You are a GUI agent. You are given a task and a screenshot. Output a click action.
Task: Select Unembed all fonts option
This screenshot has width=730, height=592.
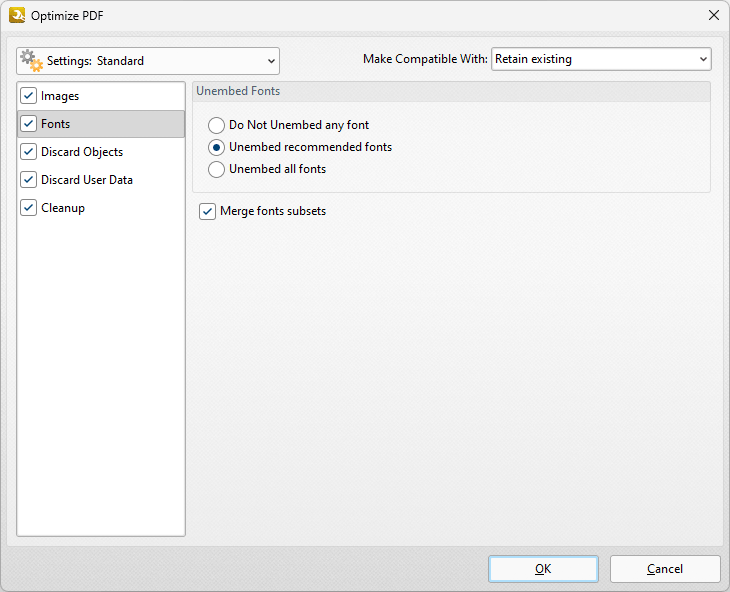click(x=216, y=169)
